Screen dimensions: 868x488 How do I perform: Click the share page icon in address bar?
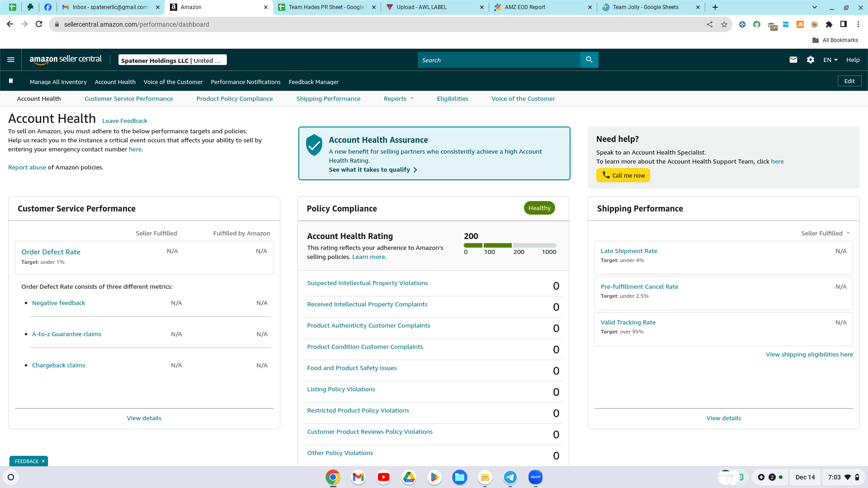(710, 24)
